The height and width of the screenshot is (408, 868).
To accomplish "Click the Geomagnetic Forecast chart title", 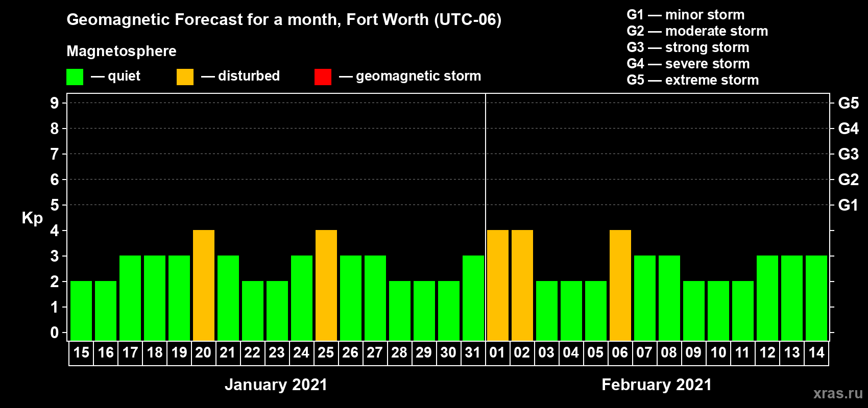I will [x=284, y=20].
